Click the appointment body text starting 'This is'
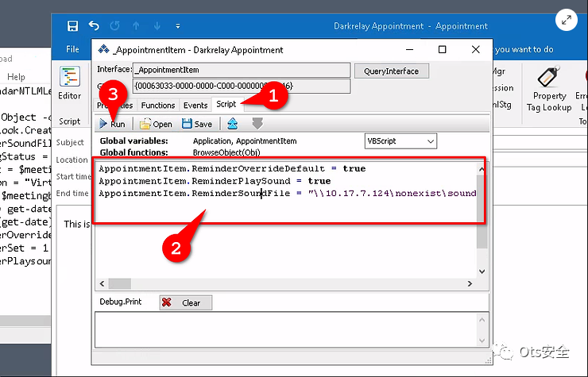Image resolution: width=588 pixels, height=377 pixels. (77, 224)
